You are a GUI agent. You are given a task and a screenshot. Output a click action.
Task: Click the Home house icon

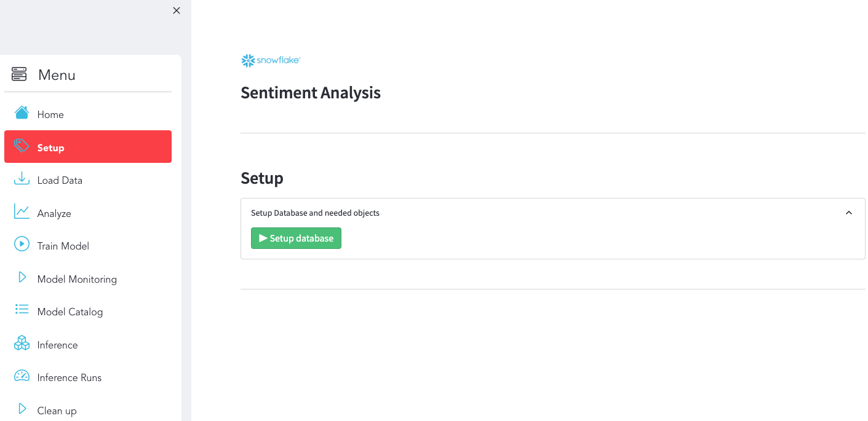tap(22, 112)
